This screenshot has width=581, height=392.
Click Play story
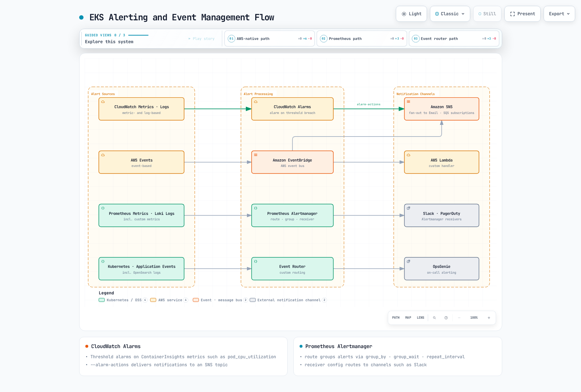pyautogui.click(x=202, y=39)
